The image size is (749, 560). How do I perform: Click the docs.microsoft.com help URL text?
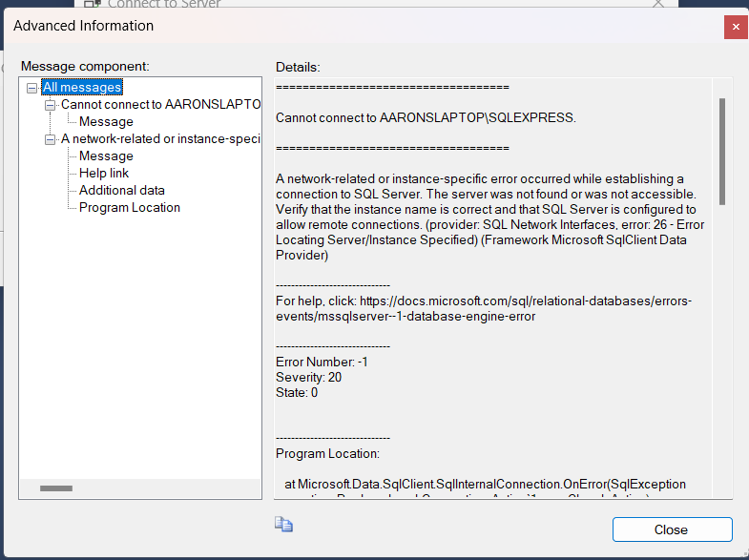(x=484, y=308)
